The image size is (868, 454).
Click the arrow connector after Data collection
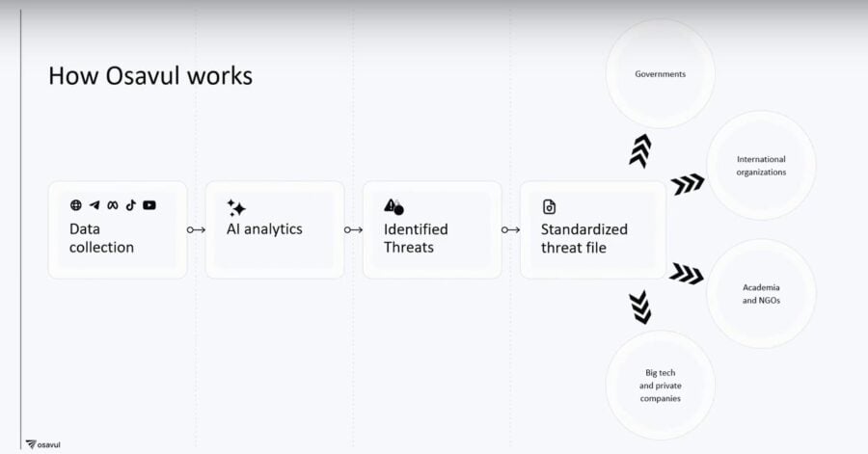(196, 229)
